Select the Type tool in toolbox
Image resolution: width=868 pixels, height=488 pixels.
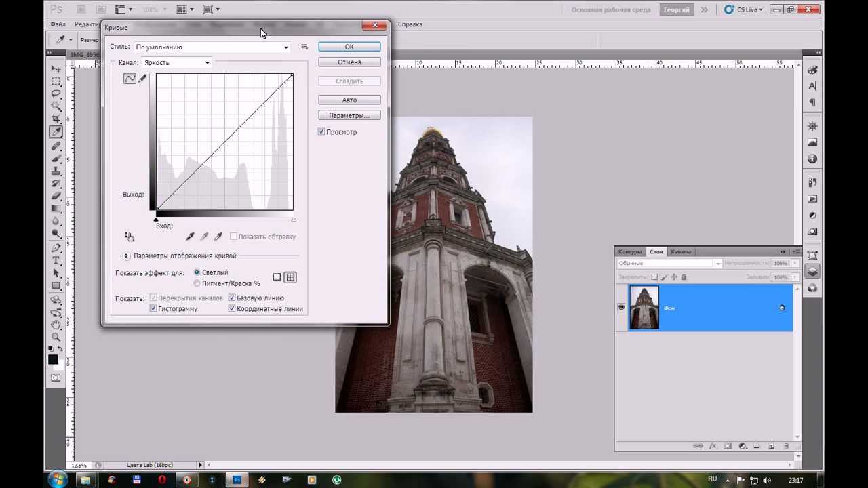tap(56, 261)
